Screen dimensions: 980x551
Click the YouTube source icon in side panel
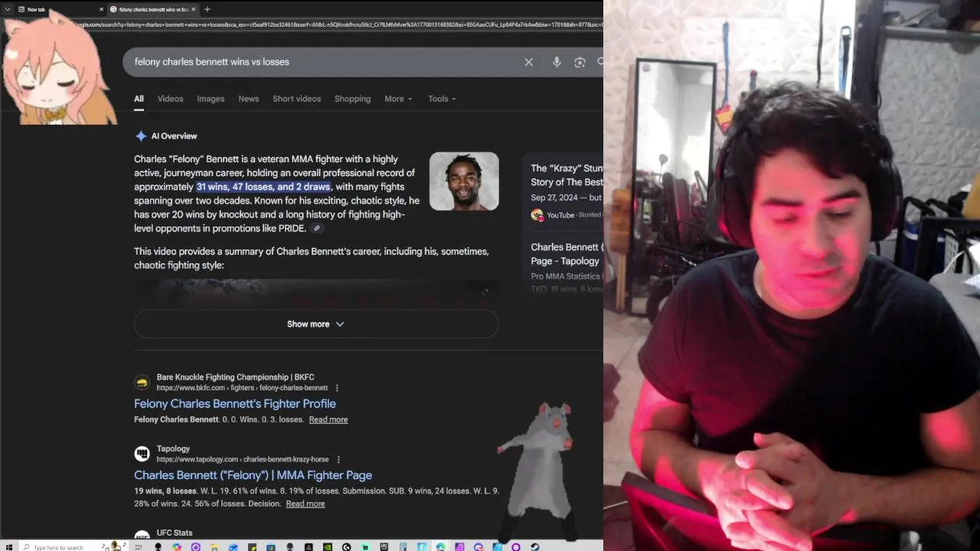tap(537, 215)
